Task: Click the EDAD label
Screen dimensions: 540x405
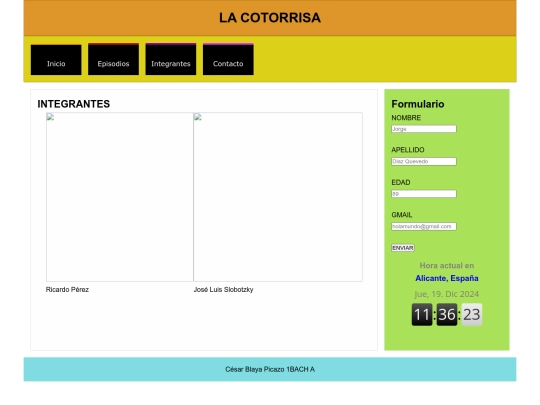Action: click(401, 183)
